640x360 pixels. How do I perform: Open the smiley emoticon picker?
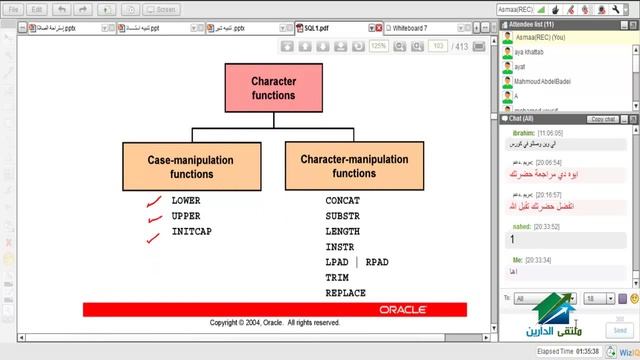pyautogui.click(x=634, y=299)
